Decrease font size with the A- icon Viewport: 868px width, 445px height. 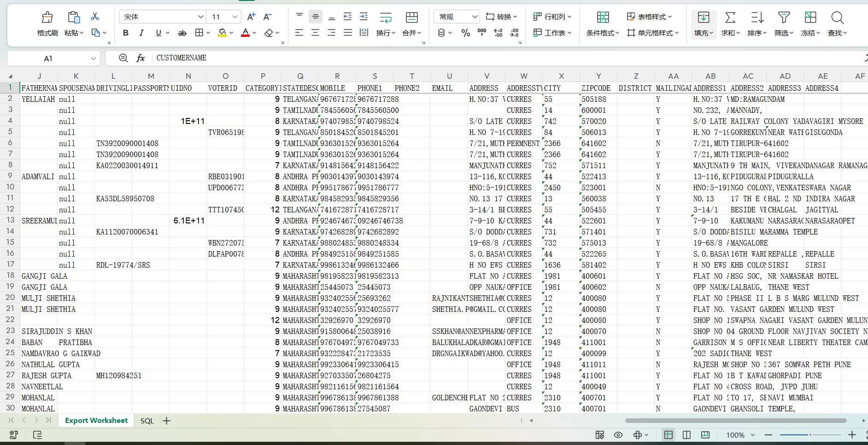click(267, 17)
